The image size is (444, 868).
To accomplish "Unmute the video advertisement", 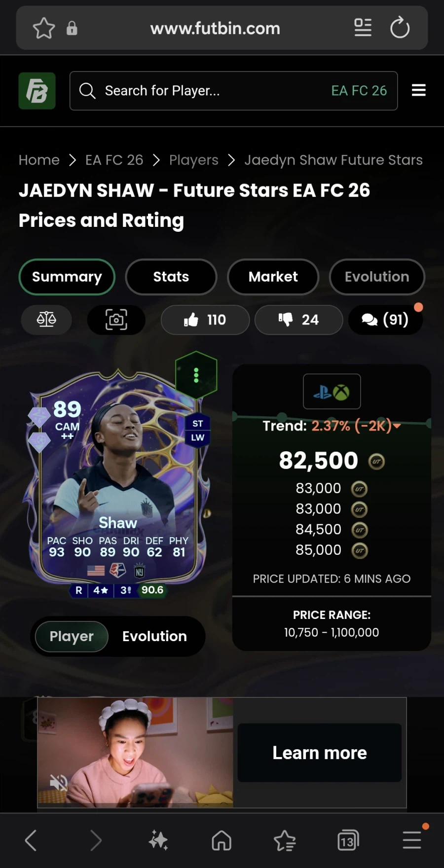I will (x=59, y=782).
